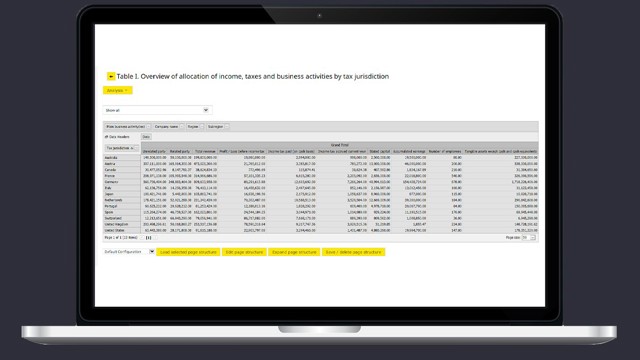This screenshot has height=360, width=640.
Task: Select the Japan row header
Action: click(x=122, y=194)
